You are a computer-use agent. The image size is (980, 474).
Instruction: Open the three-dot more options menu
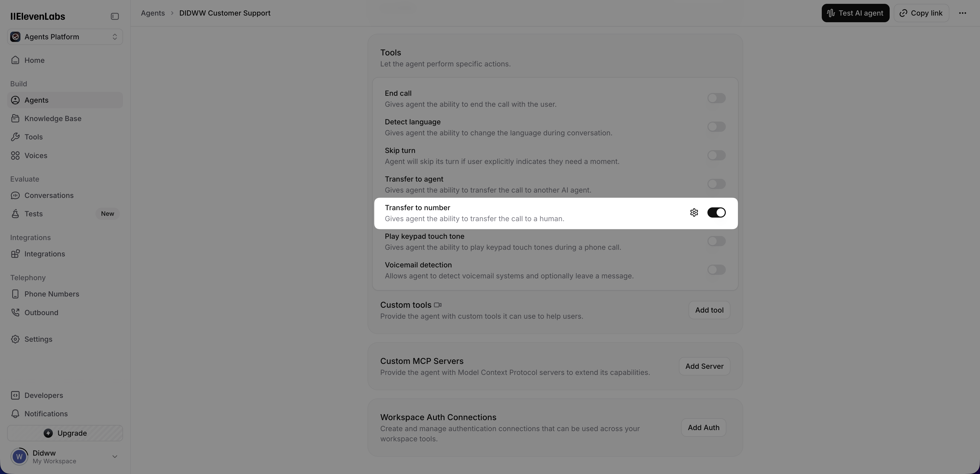click(962, 13)
